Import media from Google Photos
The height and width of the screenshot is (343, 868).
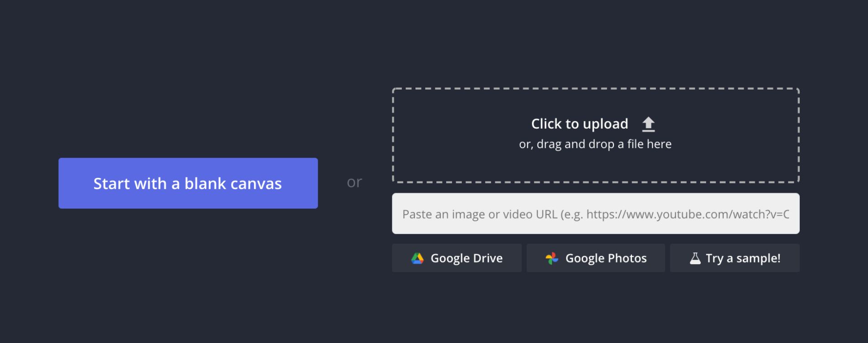pyautogui.click(x=595, y=258)
